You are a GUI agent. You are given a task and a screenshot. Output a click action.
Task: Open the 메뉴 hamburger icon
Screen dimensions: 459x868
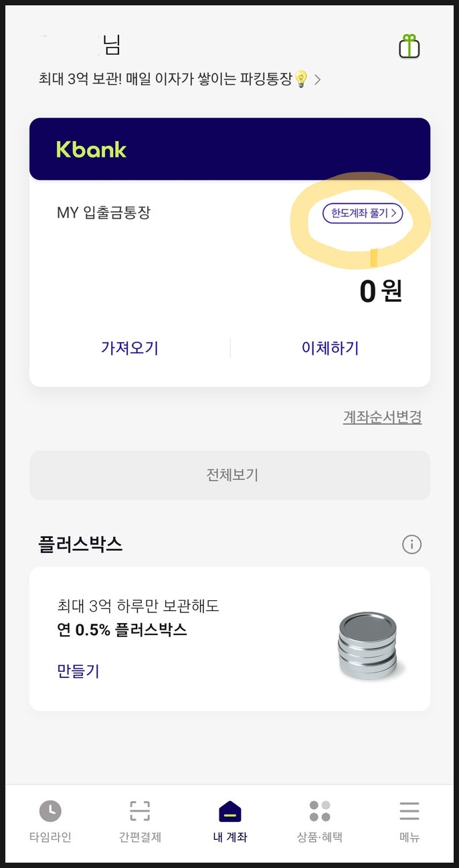pyautogui.click(x=409, y=810)
